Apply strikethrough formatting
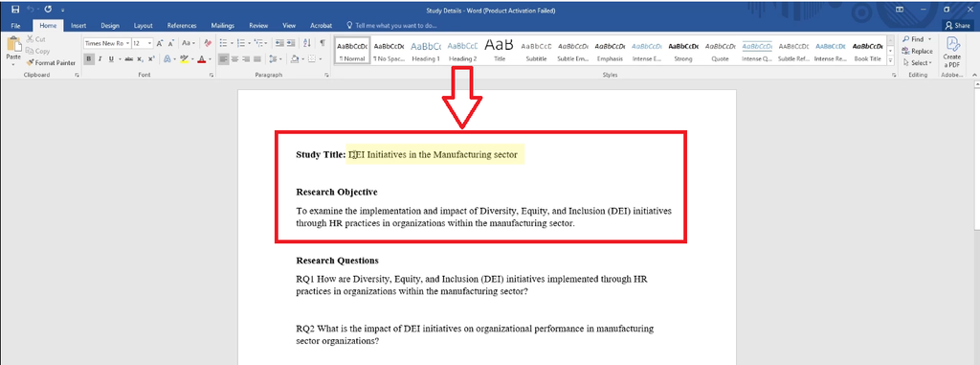Image resolution: width=980 pixels, height=365 pixels. click(129, 58)
